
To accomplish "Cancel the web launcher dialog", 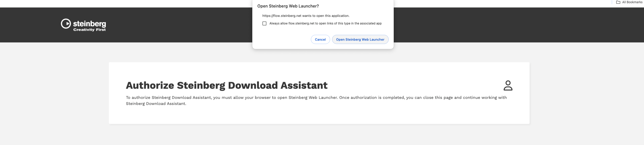I will click(x=320, y=39).
